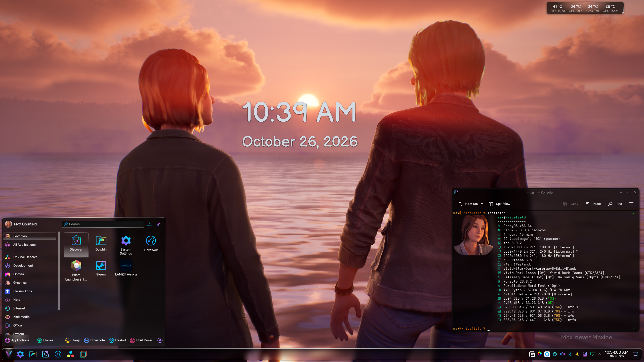Click Find in Konsole toolbar
The image size is (644, 362).
[615, 204]
